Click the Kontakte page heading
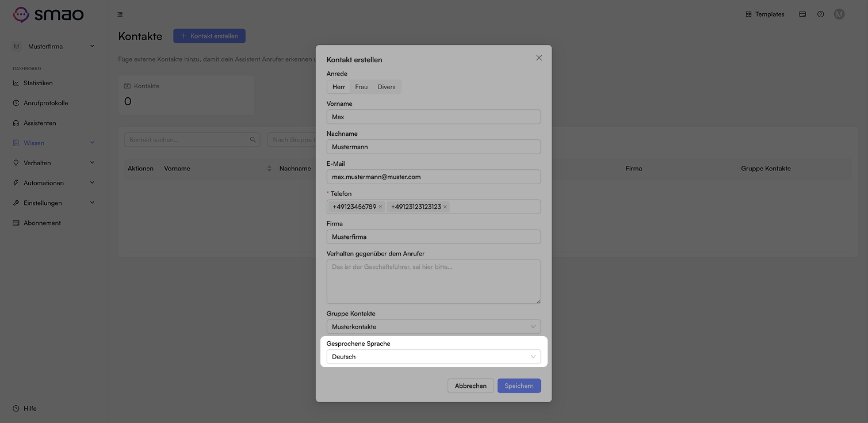Screen dimensions: 868x423 tap(140, 36)
